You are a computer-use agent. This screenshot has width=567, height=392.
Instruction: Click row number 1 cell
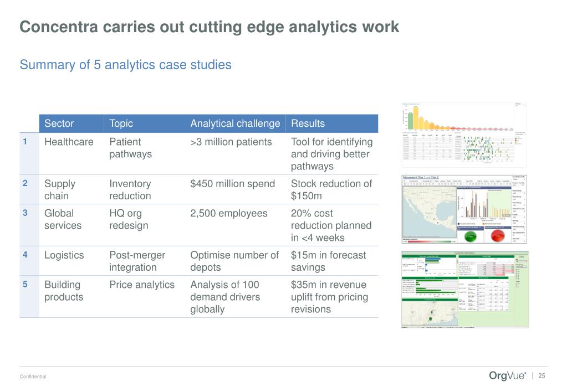(x=25, y=142)
